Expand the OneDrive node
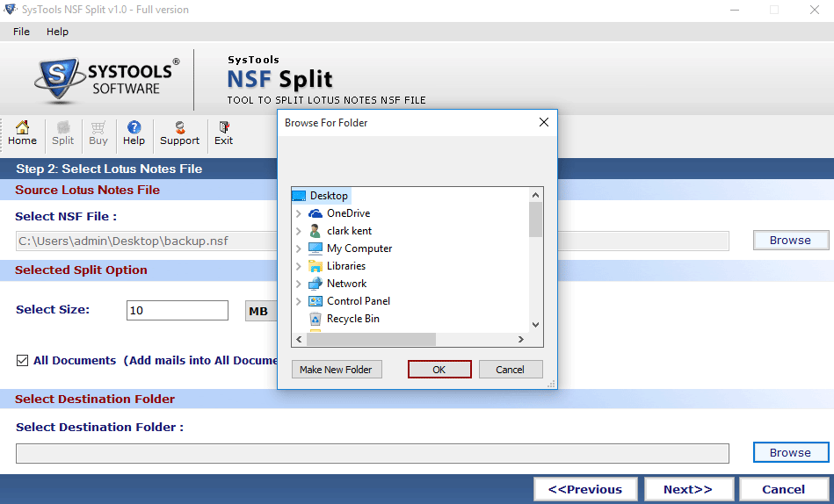Image resolution: width=834 pixels, height=504 pixels. (299, 213)
